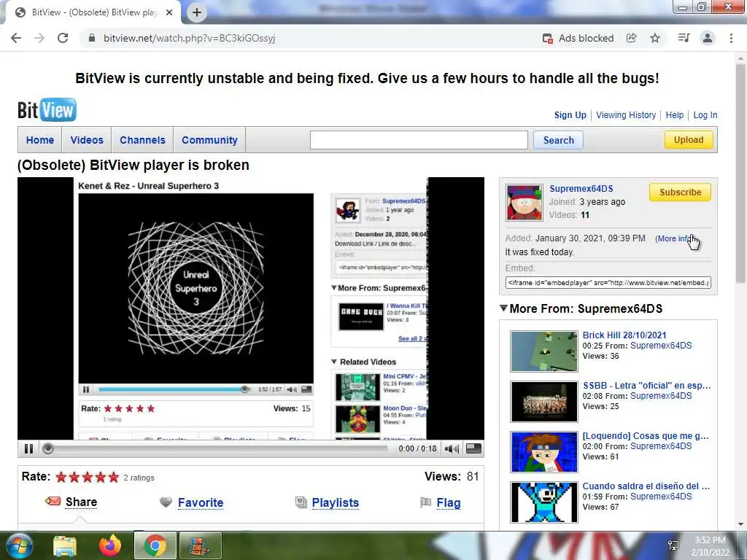This screenshot has width=747, height=560.
Task: Open Viewing History
Action: 625,114
